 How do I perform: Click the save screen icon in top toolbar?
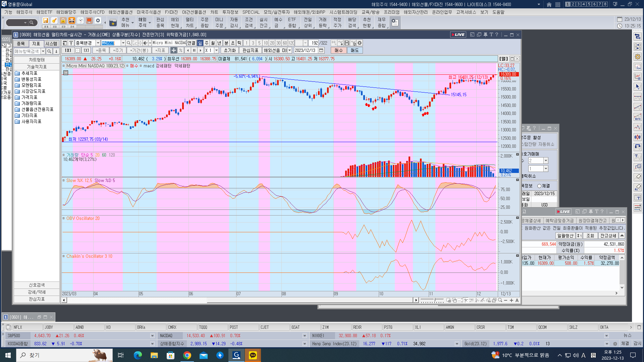coord(46,21)
